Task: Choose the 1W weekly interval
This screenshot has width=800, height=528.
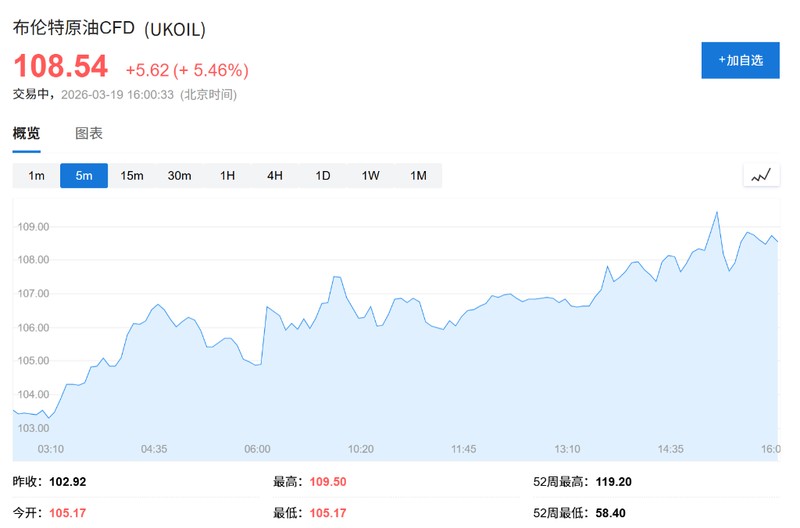Action: (x=371, y=176)
